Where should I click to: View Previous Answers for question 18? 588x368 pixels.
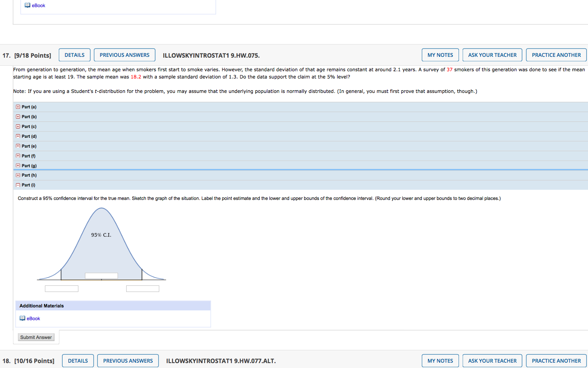[128, 361]
